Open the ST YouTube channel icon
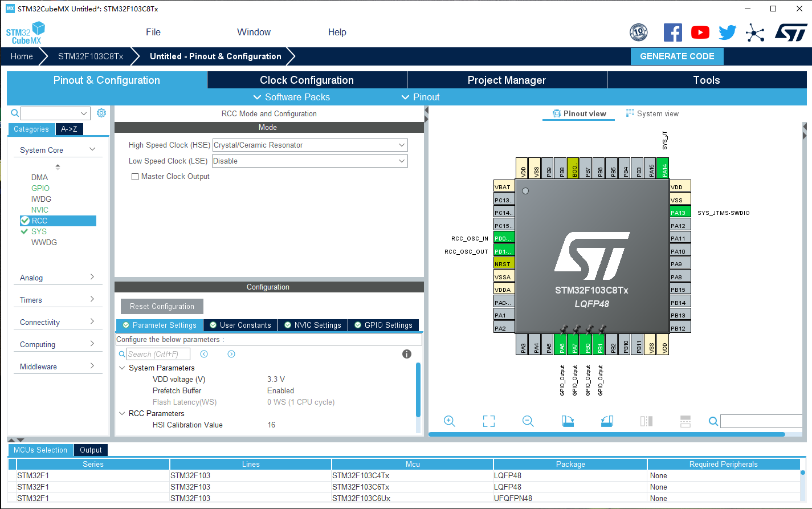This screenshot has width=812, height=509. tap(700, 32)
